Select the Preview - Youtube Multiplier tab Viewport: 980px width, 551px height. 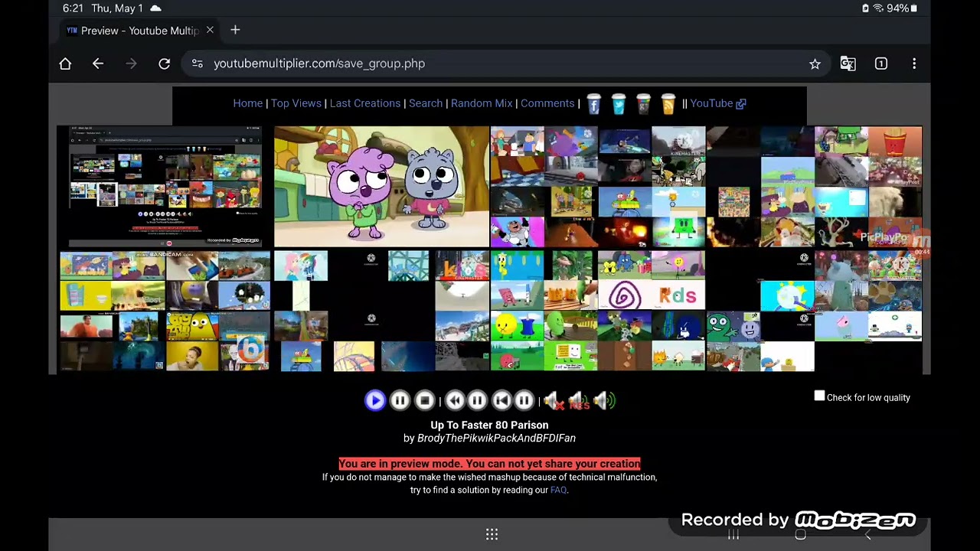click(140, 31)
